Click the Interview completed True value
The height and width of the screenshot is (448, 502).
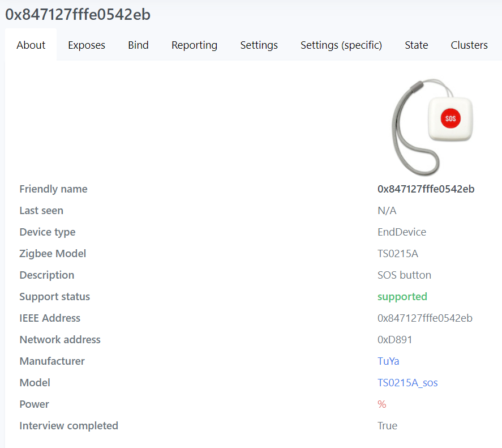pos(387,425)
